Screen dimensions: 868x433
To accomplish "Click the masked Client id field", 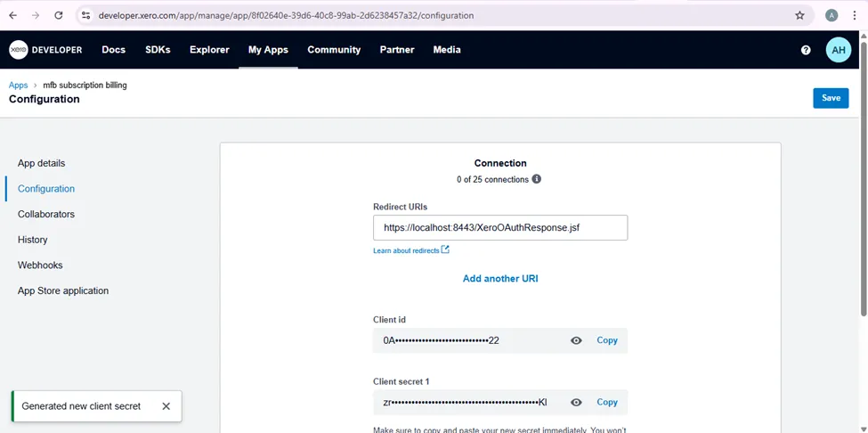I will coord(500,340).
